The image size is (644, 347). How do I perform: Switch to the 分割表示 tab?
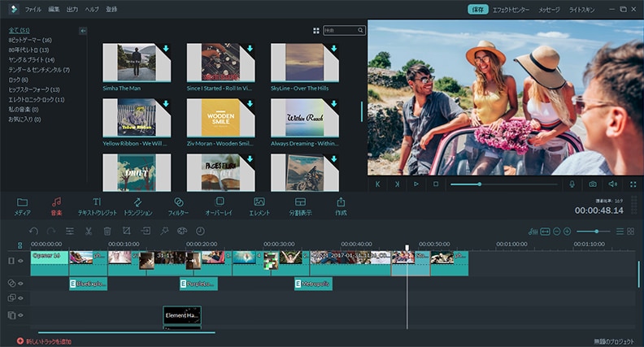[300, 206]
